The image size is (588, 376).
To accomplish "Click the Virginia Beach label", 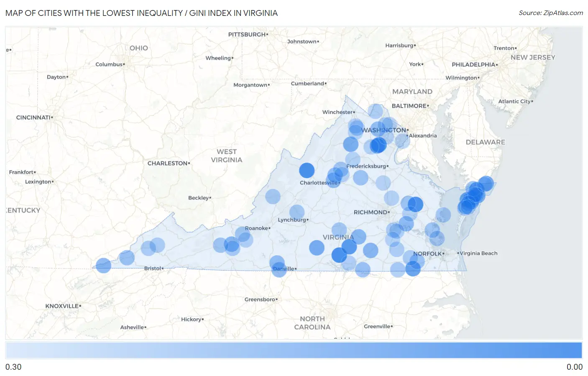I will pos(479,253).
